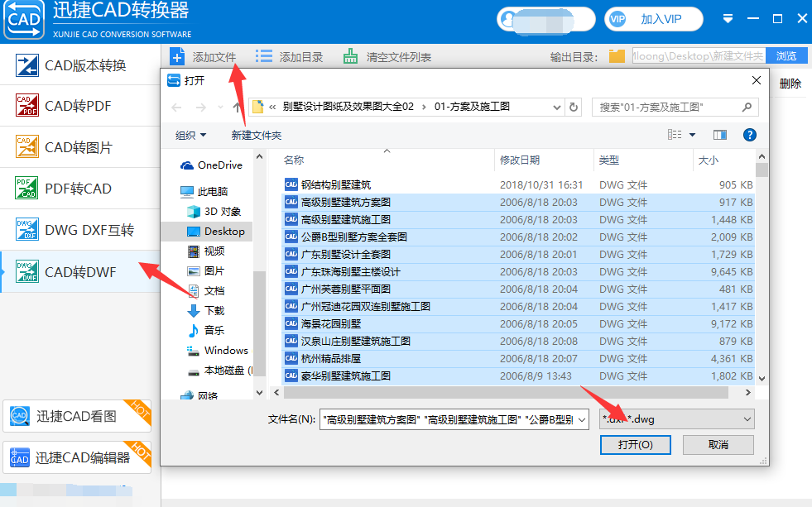This screenshot has height=507, width=812.
Task: Select the file 高级别墅建筑方案图
Action: [518, 203]
